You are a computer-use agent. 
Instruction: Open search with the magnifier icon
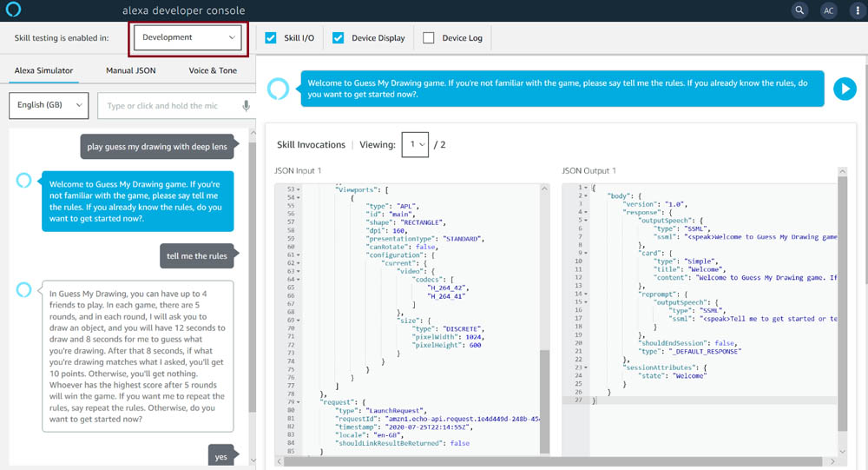[x=799, y=10]
